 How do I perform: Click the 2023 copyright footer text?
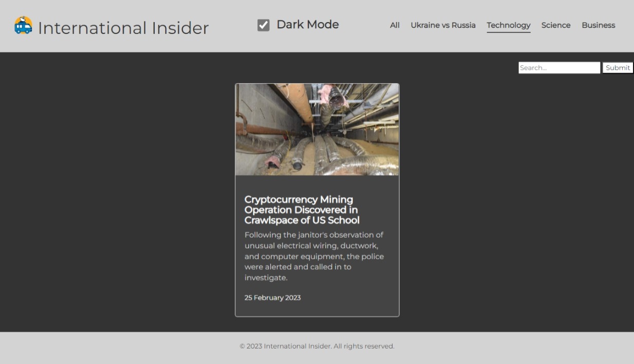click(x=317, y=346)
